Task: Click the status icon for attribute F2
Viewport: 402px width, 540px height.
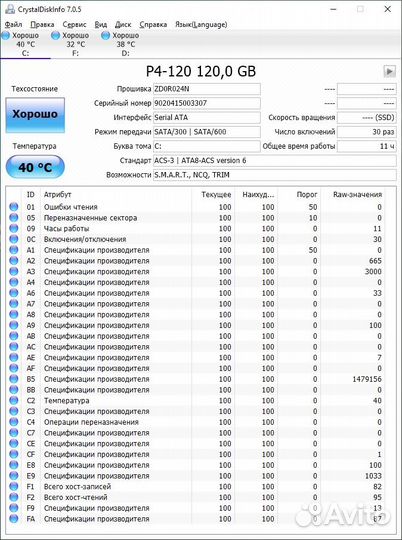Action: [x=14, y=497]
